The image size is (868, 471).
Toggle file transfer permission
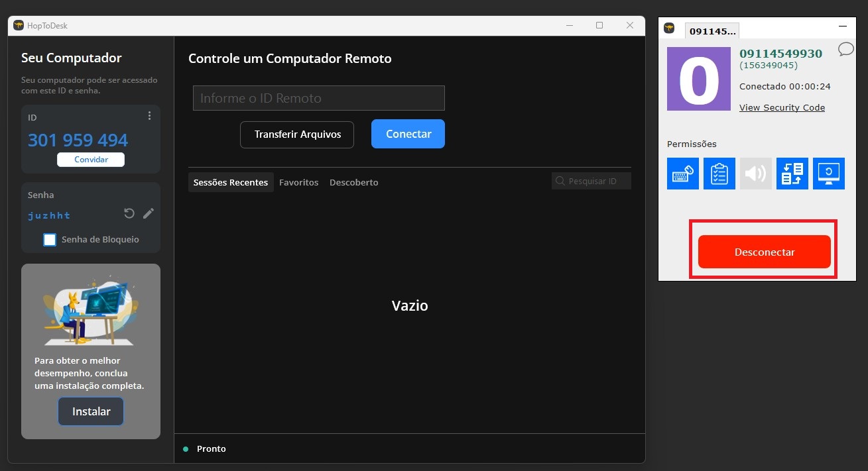[x=792, y=174]
